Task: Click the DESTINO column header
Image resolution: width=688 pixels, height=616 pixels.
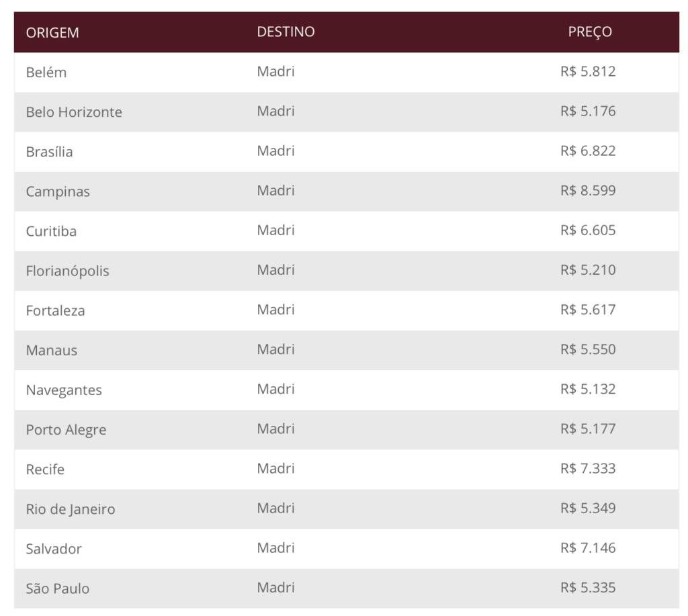Action: [286, 32]
